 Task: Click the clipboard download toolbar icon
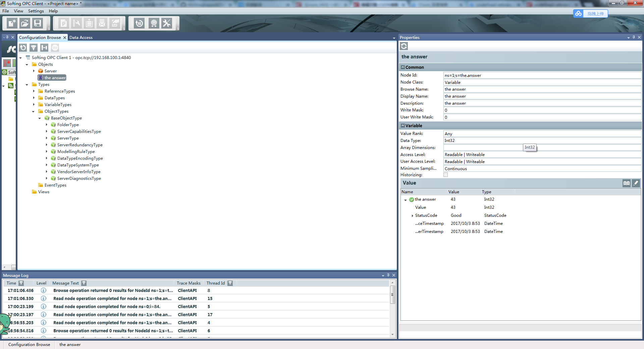point(89,23)
